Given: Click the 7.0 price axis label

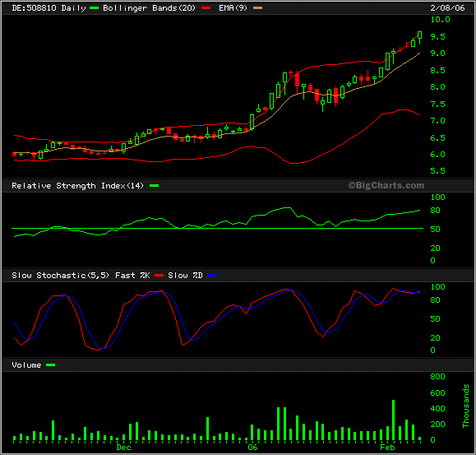Looking at the screenshot, I should point(437,121).
